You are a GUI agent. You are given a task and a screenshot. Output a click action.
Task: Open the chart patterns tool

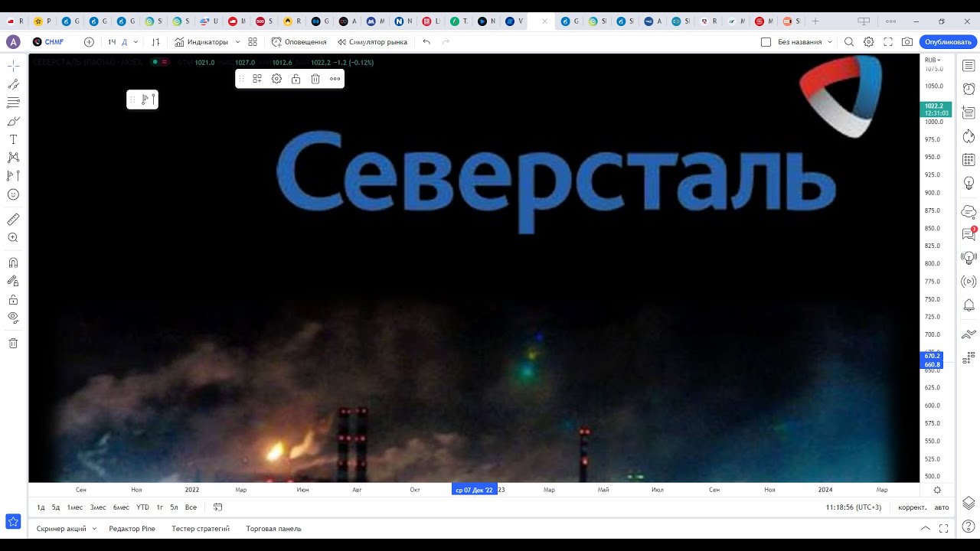[x=13, y=157]
